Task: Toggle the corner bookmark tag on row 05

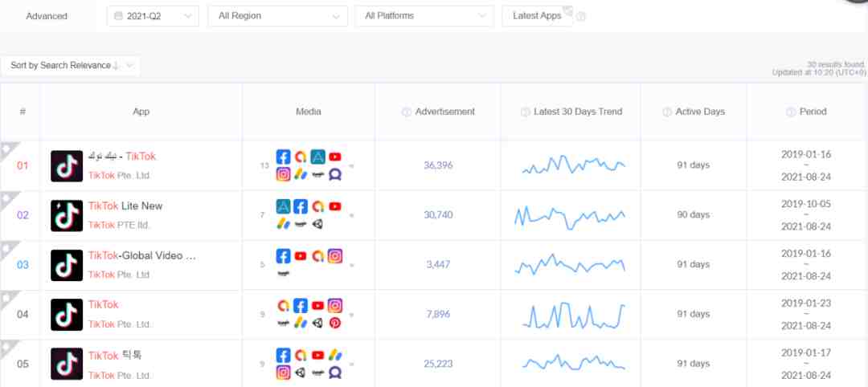Action: 8,348
